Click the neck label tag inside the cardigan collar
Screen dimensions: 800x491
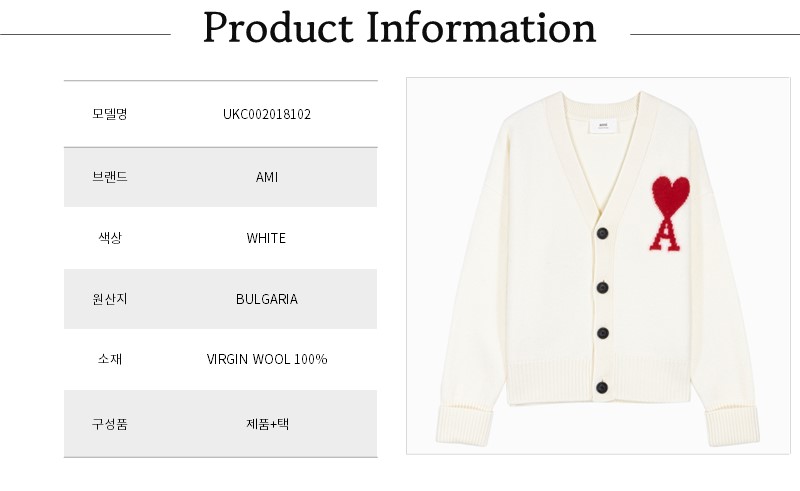pos(602,128)
